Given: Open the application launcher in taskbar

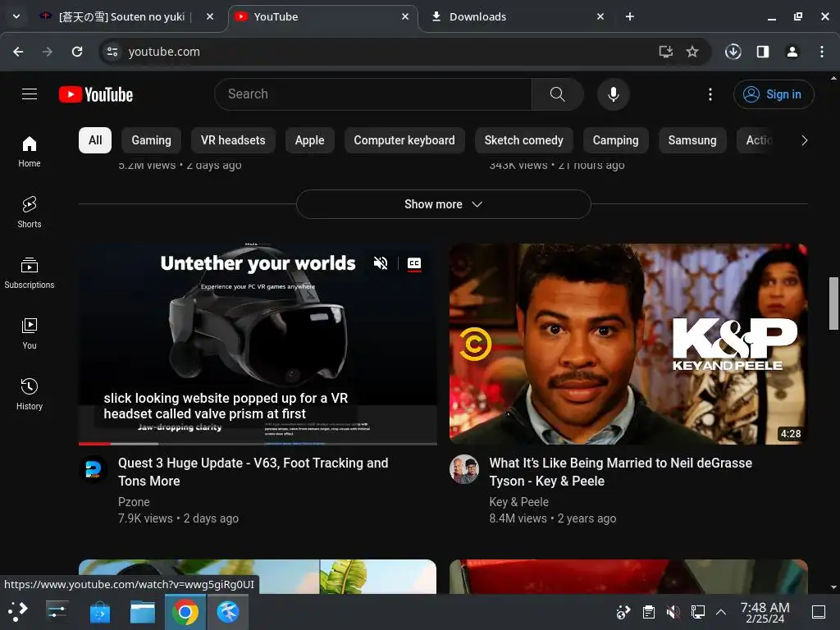Looking at the screenshot, I should (18, 612).
